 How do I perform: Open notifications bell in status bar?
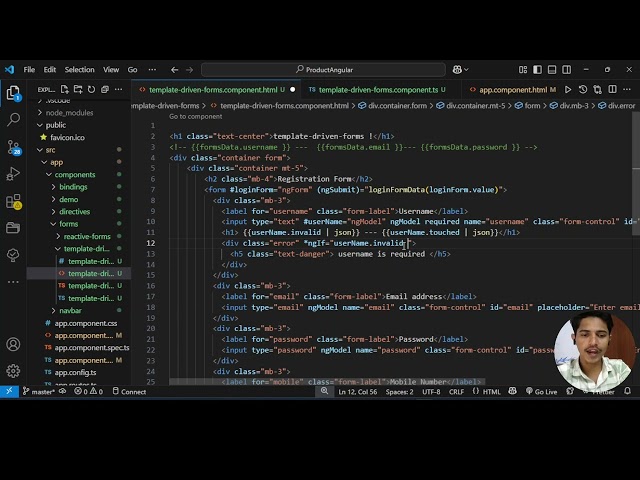628,391
